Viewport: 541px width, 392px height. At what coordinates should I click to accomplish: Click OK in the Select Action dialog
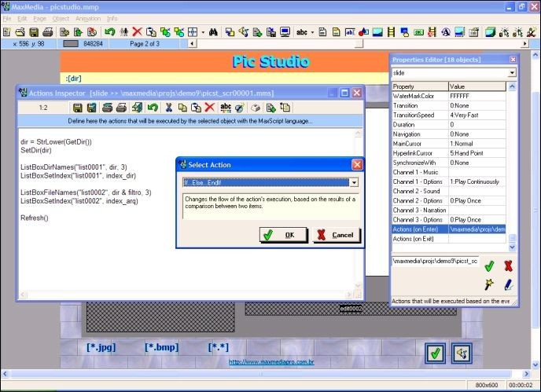coord(283,235)
